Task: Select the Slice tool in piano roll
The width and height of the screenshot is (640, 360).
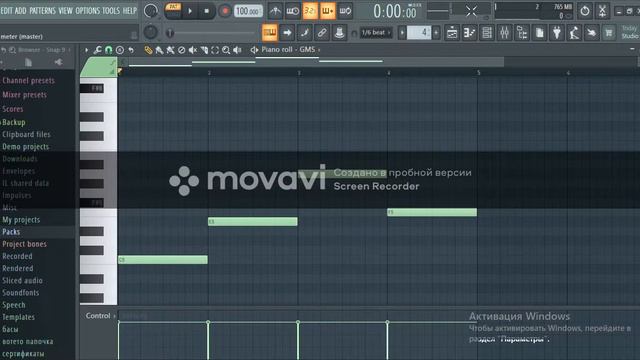Action: (x=204, y=50)
